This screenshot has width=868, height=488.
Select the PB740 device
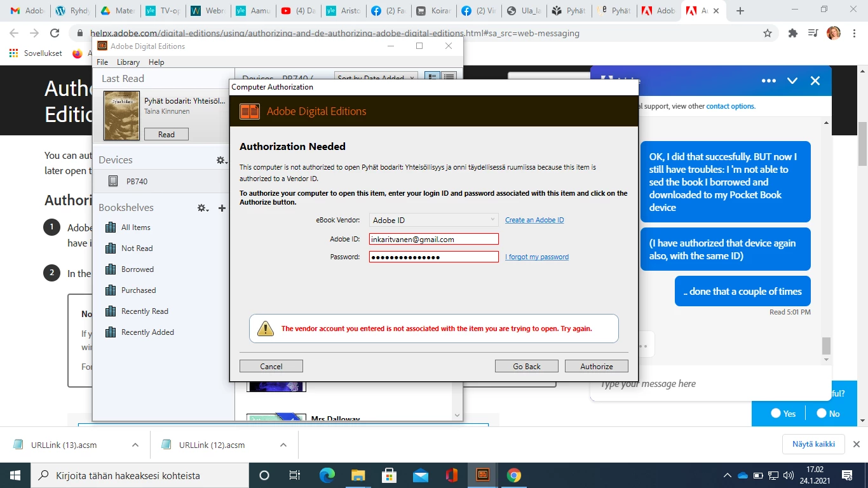coord(160,181)
